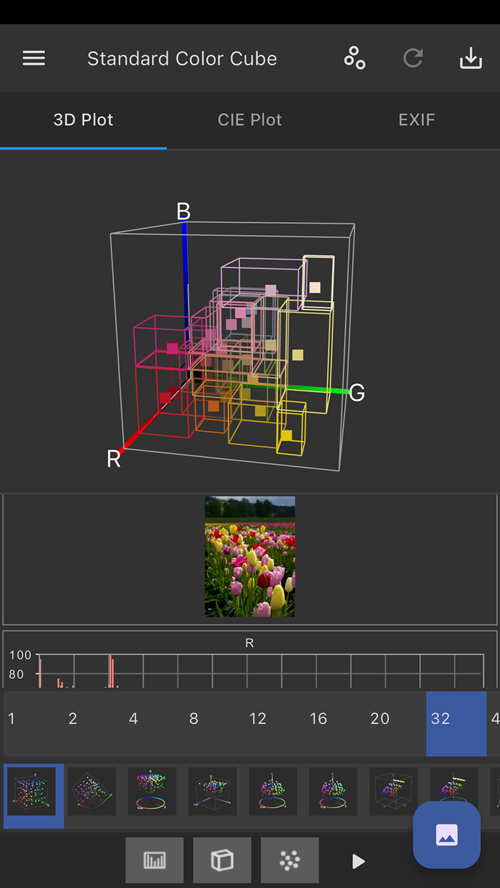Tap the G axis label in plot
The height and width of the screenshot is (888, 500).
pyautogui.click(x=357, y=392)
